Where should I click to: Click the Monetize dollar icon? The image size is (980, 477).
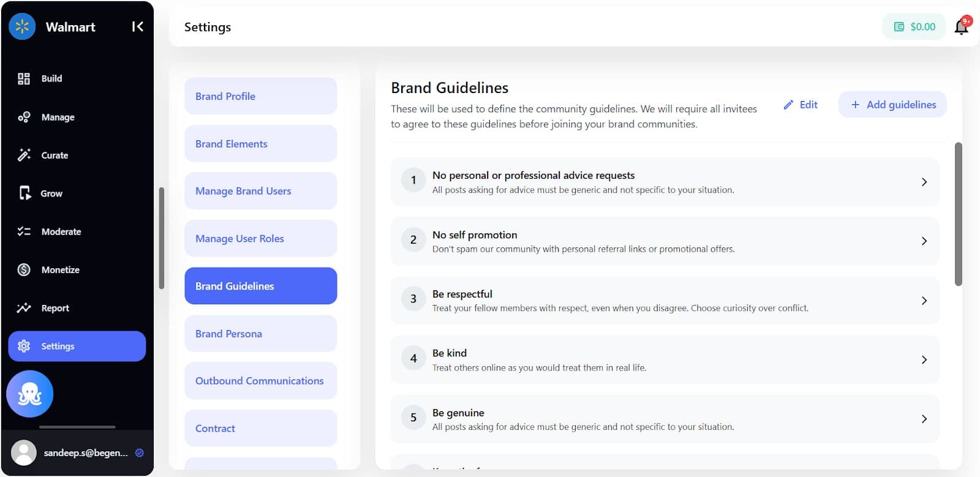coord(24,269)
